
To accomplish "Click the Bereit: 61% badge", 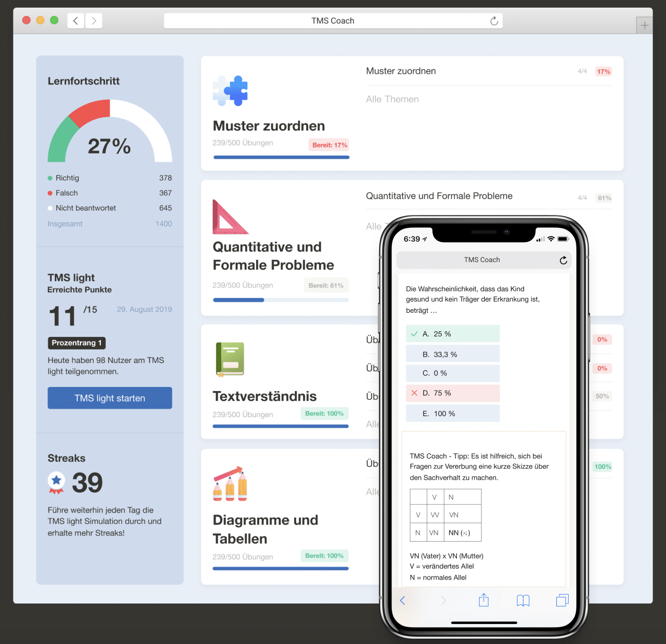I will (326, 286).
